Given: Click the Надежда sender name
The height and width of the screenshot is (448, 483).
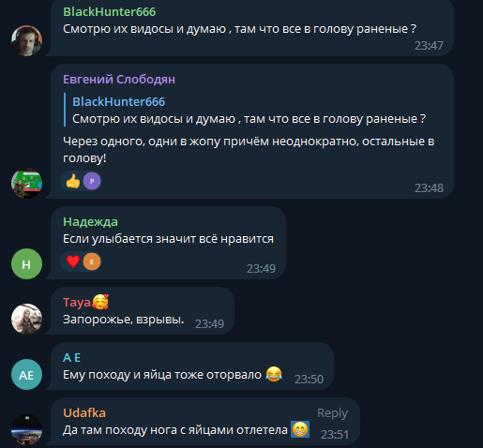Looking at the screenshot, I should [x=90, y=222].
